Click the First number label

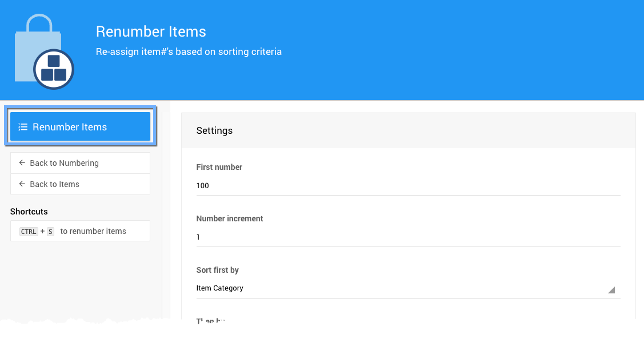[x=219, y=167]
